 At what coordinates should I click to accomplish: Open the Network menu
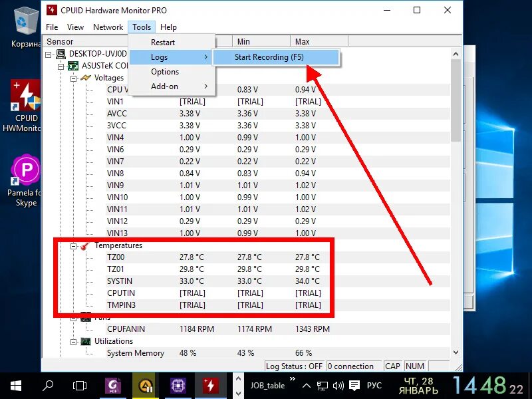point(108,27)
